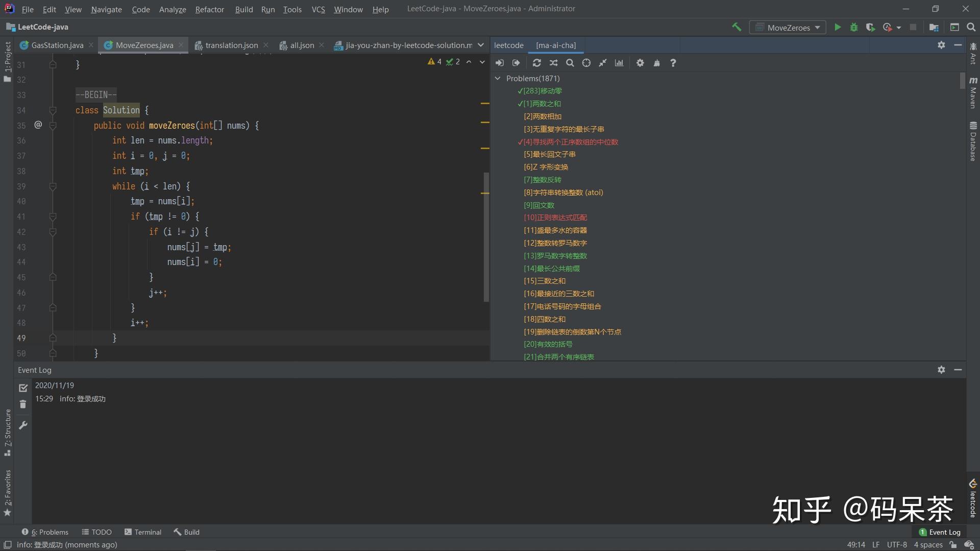
Task: Run the MoveZeroes configuration
Action: click(838, 27)
